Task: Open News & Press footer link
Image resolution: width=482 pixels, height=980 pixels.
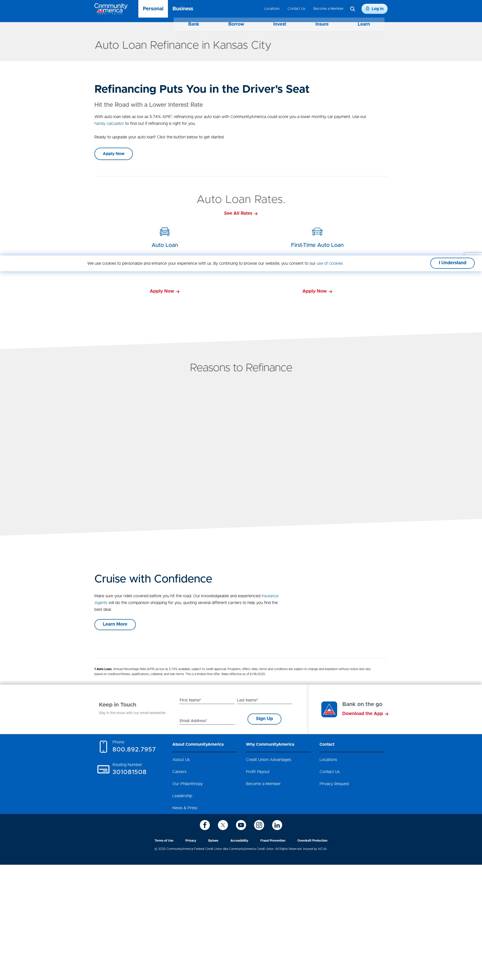Action: pos(185,808)
